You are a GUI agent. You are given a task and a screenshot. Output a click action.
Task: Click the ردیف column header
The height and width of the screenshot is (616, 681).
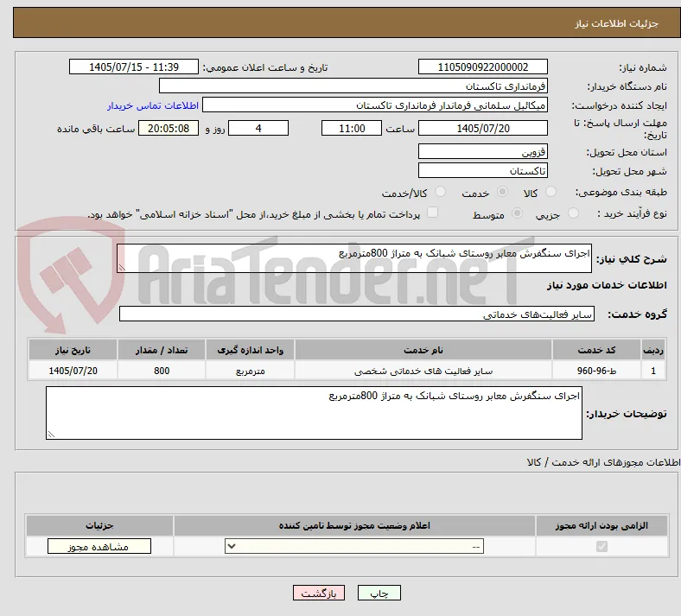(x=653, y=350)
